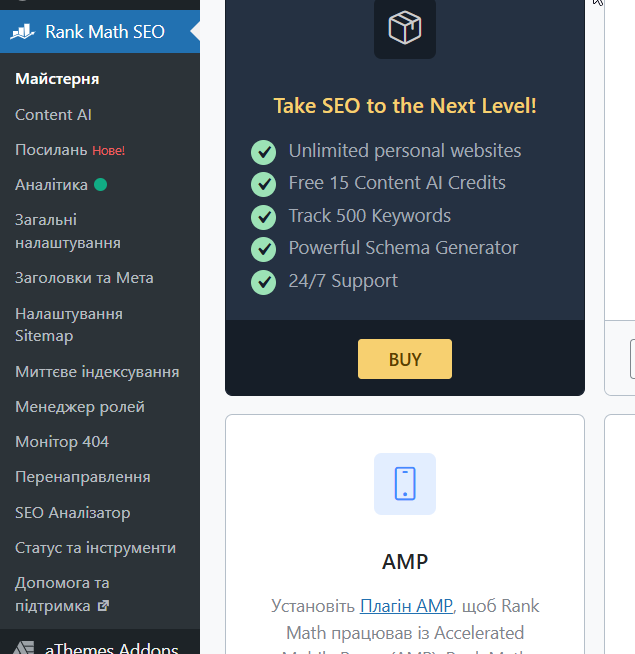Click the Rank Math SEO logo icon

click(24, 31)
